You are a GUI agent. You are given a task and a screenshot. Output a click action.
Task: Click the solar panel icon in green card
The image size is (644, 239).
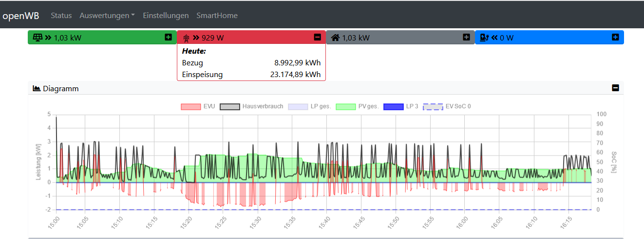(x=37, y=37)
